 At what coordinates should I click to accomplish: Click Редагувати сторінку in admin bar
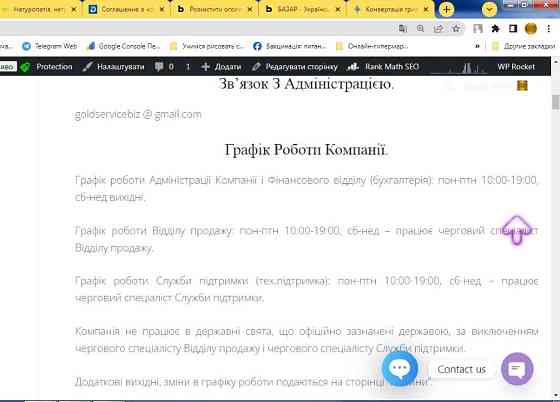coord(295,67)
